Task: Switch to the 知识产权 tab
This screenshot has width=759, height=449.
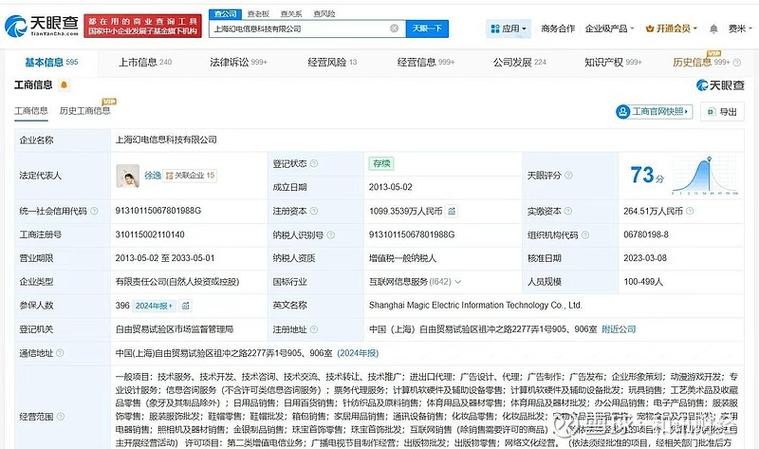Action: (x=613, y=62)
